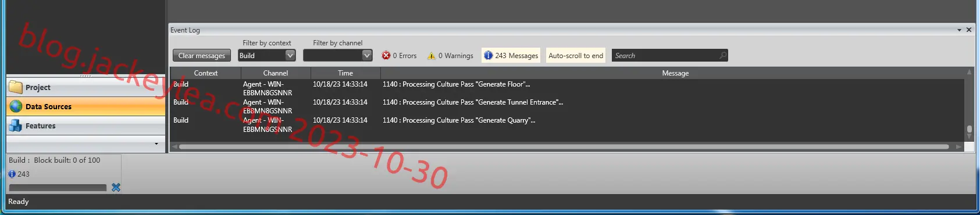980x215 pixels.
Task: Expand the navigation pane overflow arrow
Action: tap(156, 144)
